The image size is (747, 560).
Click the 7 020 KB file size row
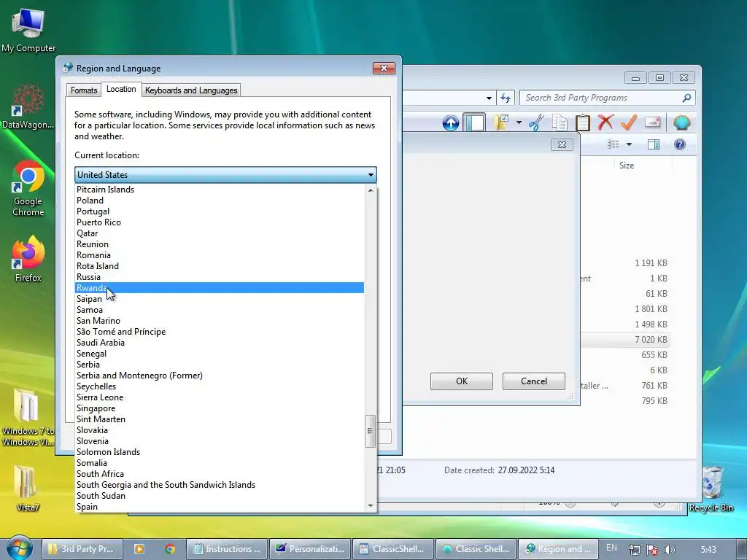coord(625,340)
